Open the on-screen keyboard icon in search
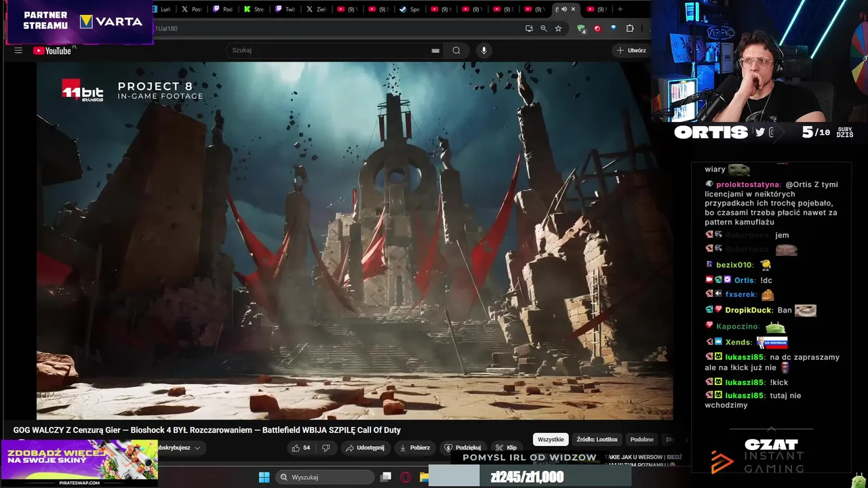 pyautogui.click(x=435, y=51)
